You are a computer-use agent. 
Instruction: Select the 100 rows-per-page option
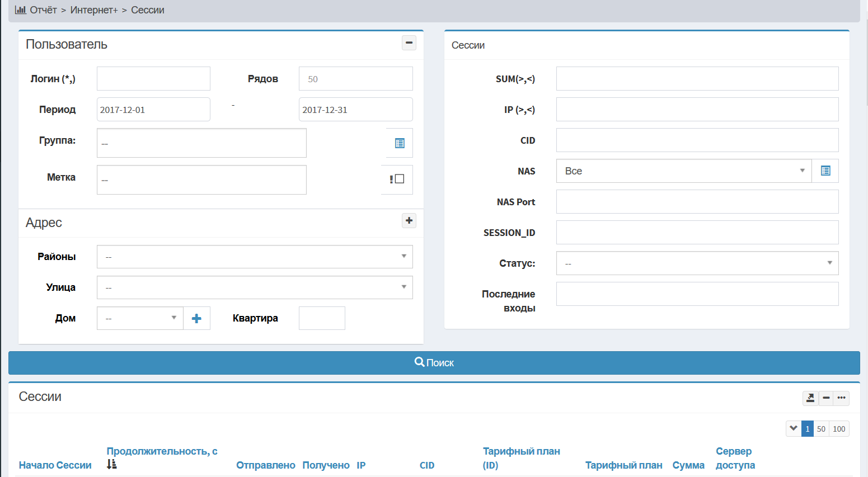(839, 429)
